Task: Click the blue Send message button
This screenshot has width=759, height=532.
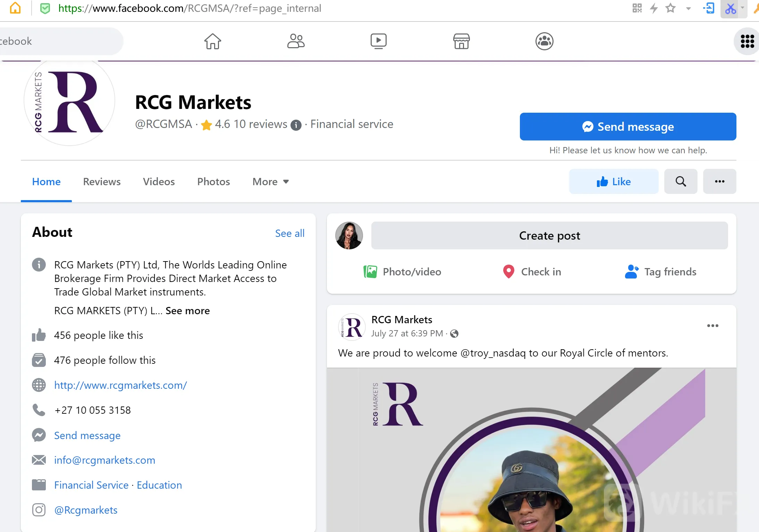Action: pos(628,127)
